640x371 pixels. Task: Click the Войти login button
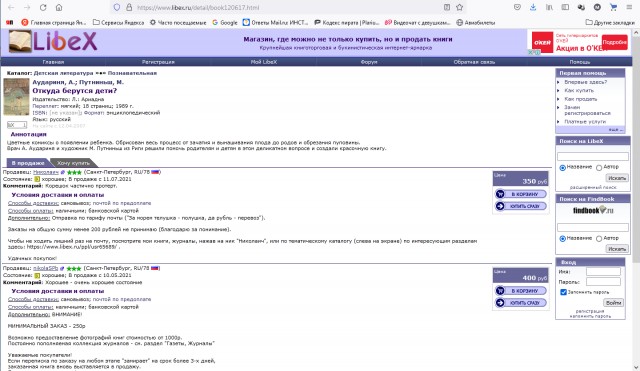point(613,302)
